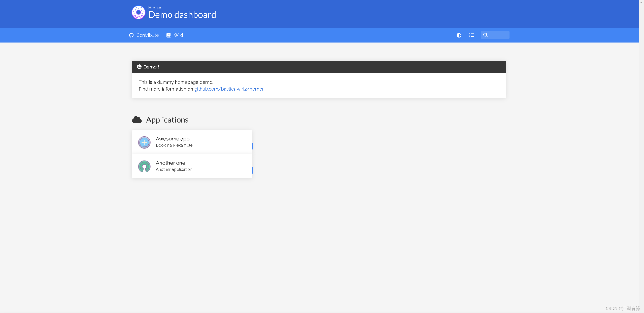
Task: Open the Contribute navigation link
Action: (147, 35)
